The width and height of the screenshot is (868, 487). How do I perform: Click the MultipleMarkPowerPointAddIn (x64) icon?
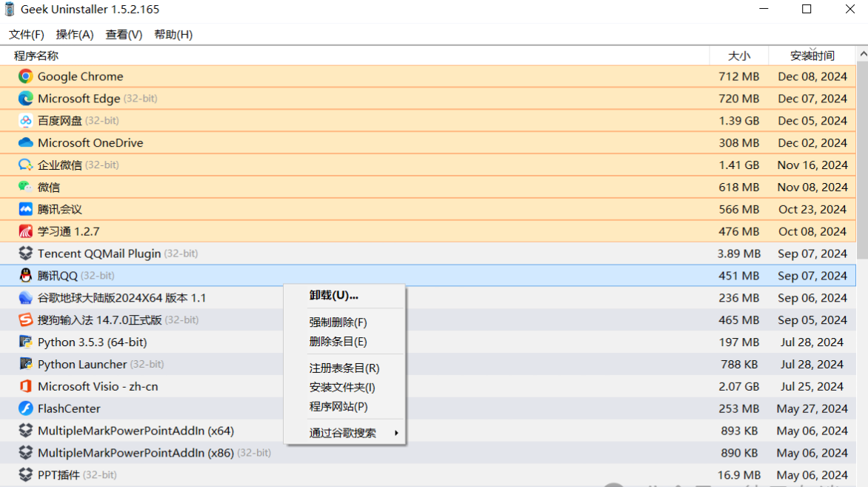point(25,431)
